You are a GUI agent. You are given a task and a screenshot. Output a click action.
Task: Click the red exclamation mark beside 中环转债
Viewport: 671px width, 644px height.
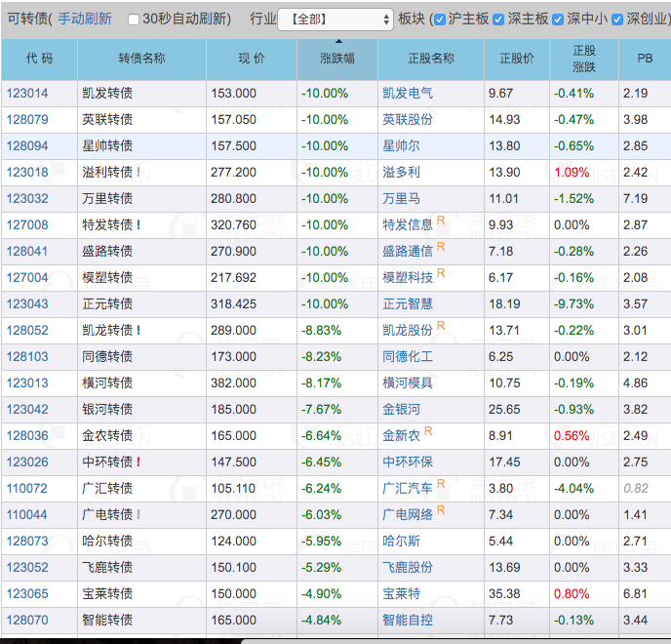point(138,462)
